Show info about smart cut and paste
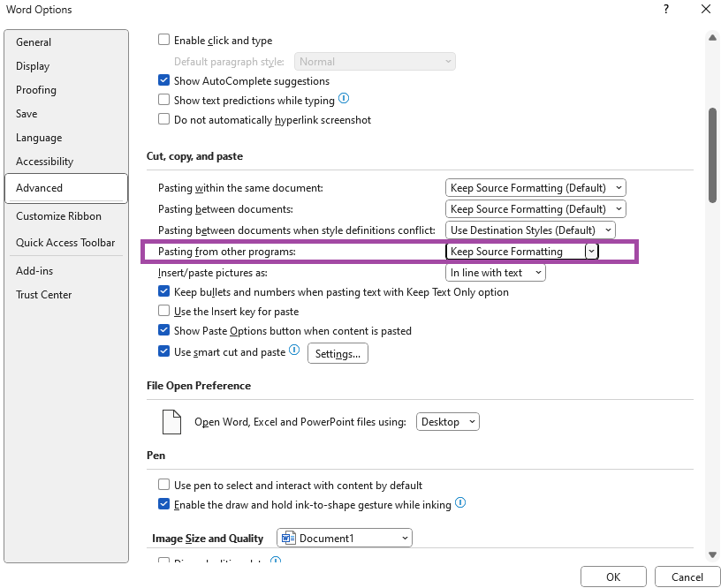 click(294, 351)
